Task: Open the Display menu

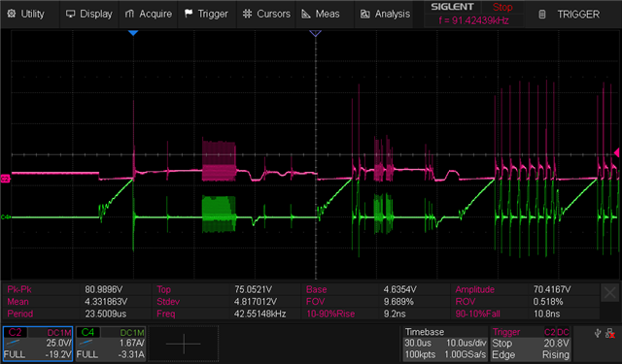Action: pyautogui.click(x=89, y=14)
